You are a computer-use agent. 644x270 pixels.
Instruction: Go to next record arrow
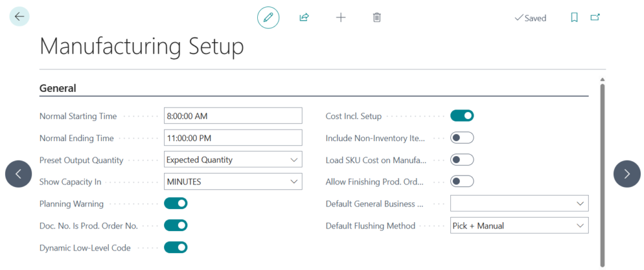pyautogui.click(x=626, y=174)
